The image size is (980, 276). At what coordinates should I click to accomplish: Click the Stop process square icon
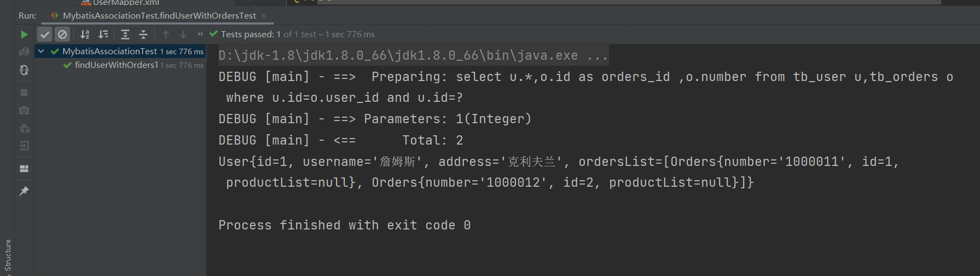(24, 93)
